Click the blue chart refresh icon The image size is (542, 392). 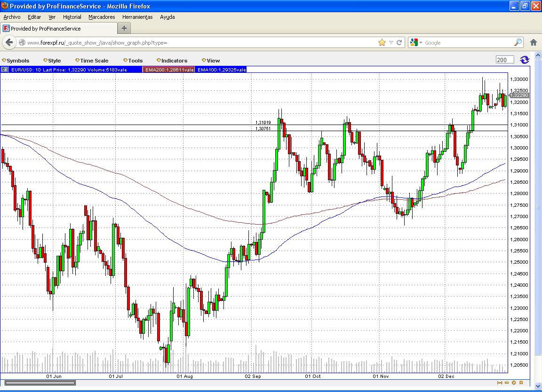524,60
